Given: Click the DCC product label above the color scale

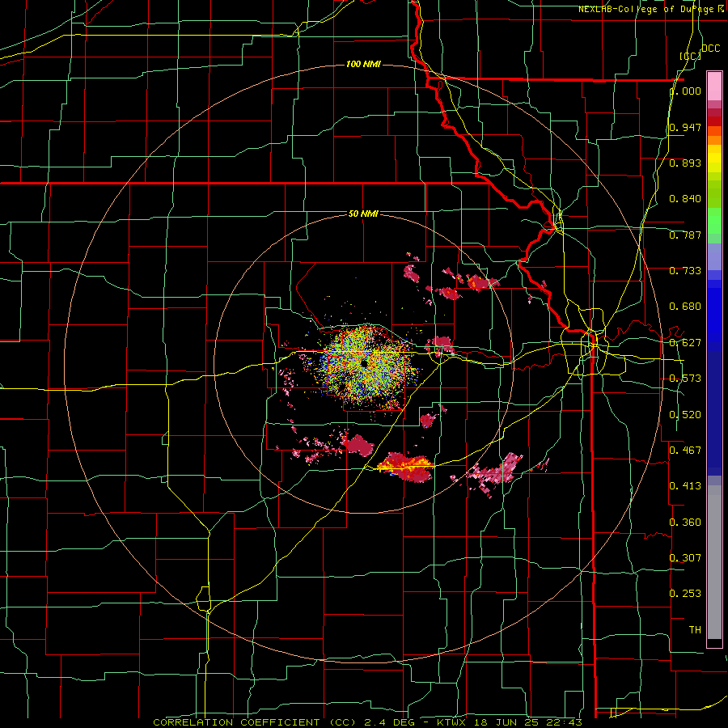Looking at the screenshot, I should click(710, 49).
